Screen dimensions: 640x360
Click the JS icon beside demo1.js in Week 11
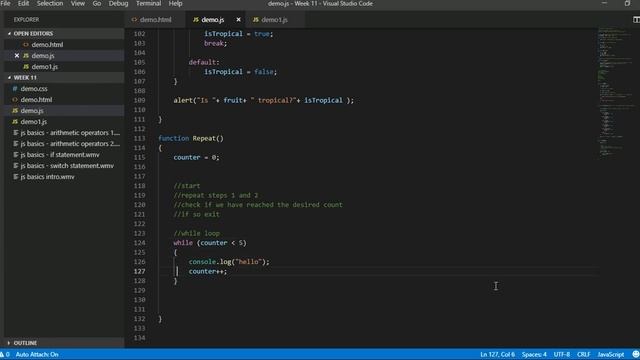[15, 122]
